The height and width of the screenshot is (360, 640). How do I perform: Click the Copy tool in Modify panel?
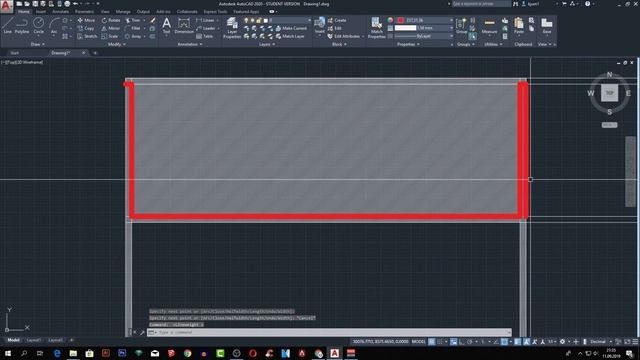[86, 28]
